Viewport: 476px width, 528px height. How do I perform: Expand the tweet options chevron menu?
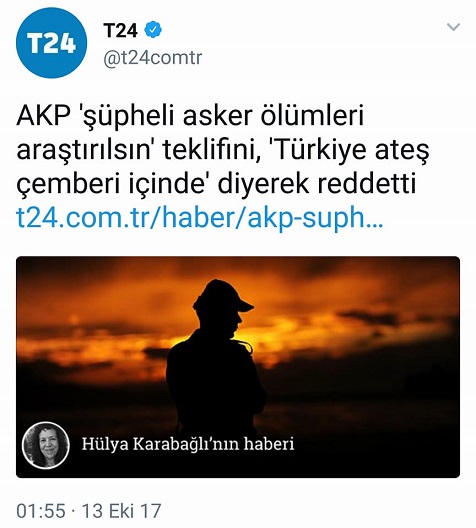pyautogui.click(x=453, y=27)
